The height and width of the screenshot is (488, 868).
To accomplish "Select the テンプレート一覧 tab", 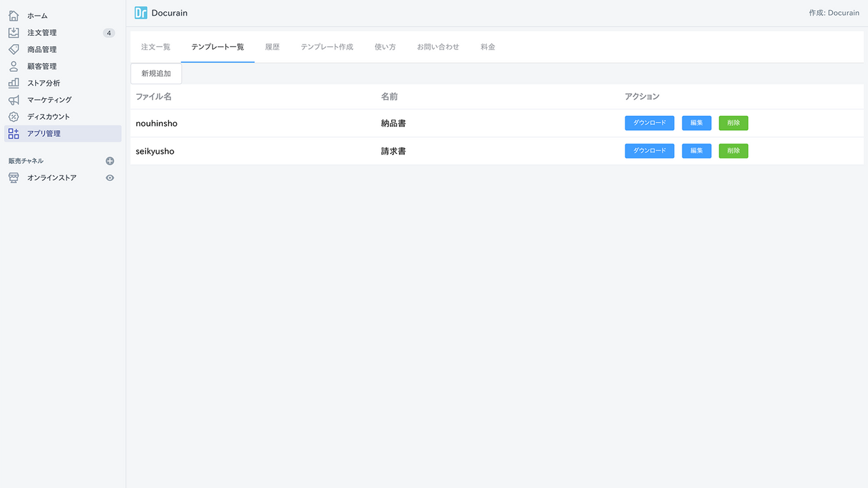I will click(x=218, y=47).
